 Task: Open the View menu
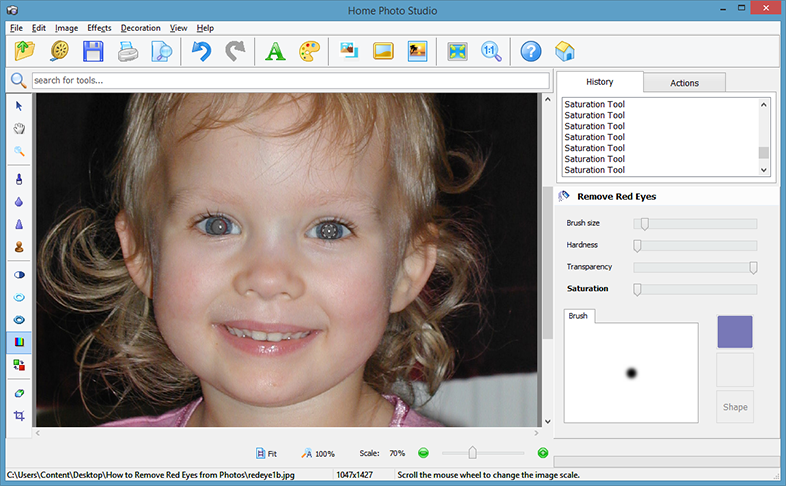coord(178,28)
